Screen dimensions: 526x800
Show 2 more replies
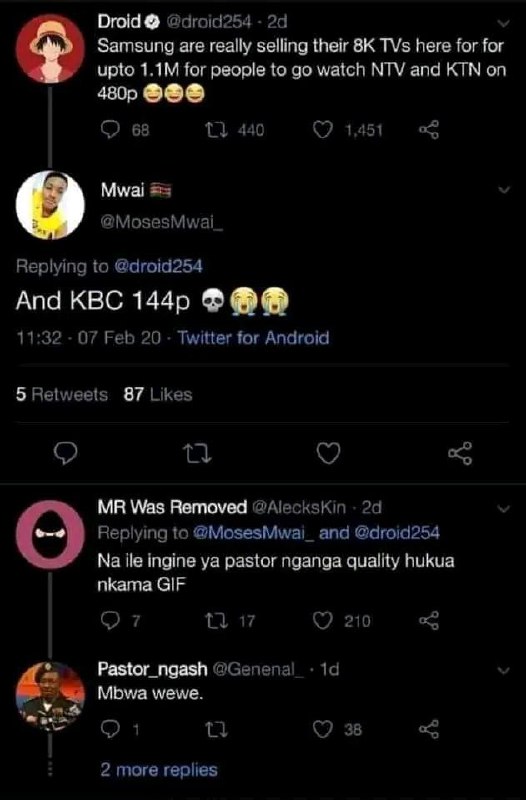click(x=159, y=769)
